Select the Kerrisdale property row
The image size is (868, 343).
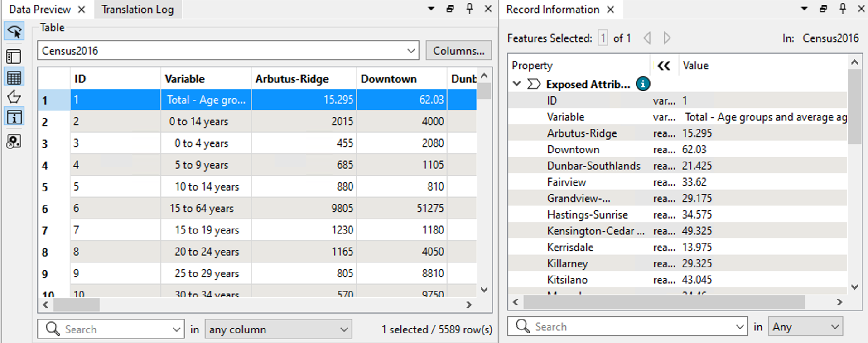[x=677, y=247]
